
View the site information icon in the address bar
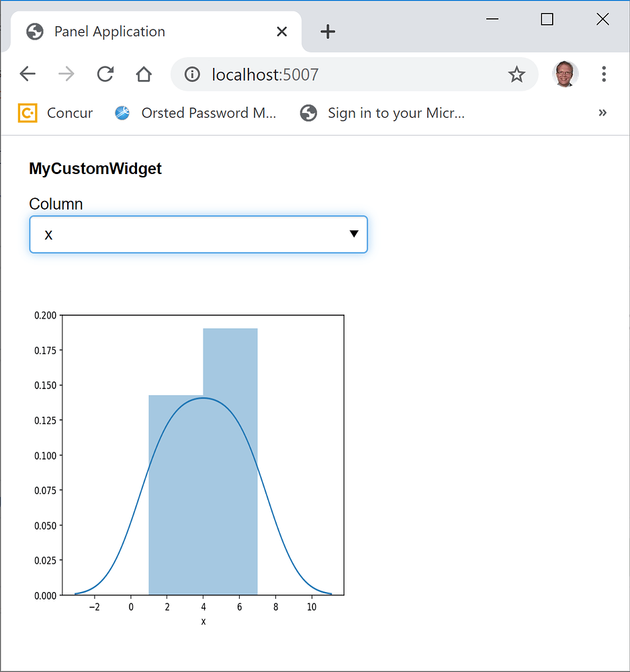192,75
